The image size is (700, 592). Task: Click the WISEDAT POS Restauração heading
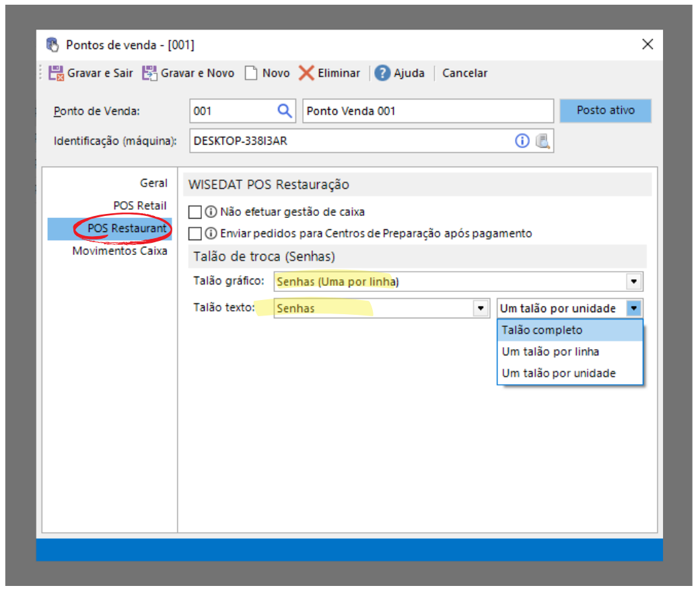pos(269,184)
